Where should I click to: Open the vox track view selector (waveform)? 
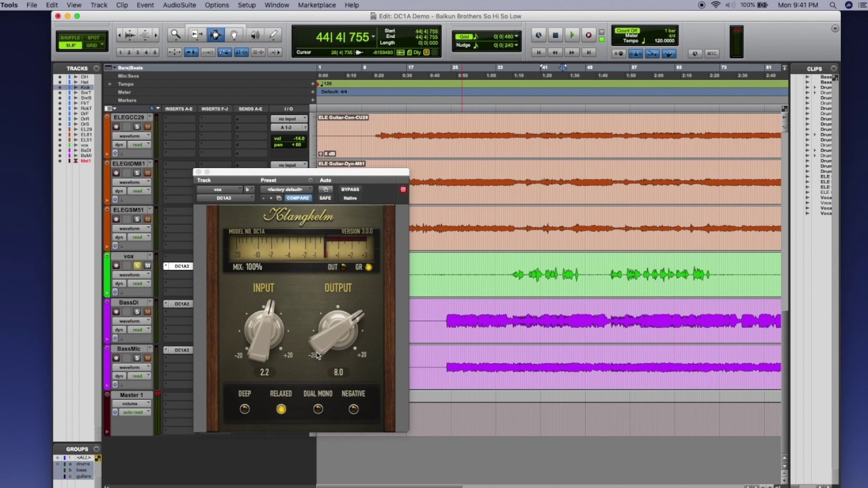point(132,275)
